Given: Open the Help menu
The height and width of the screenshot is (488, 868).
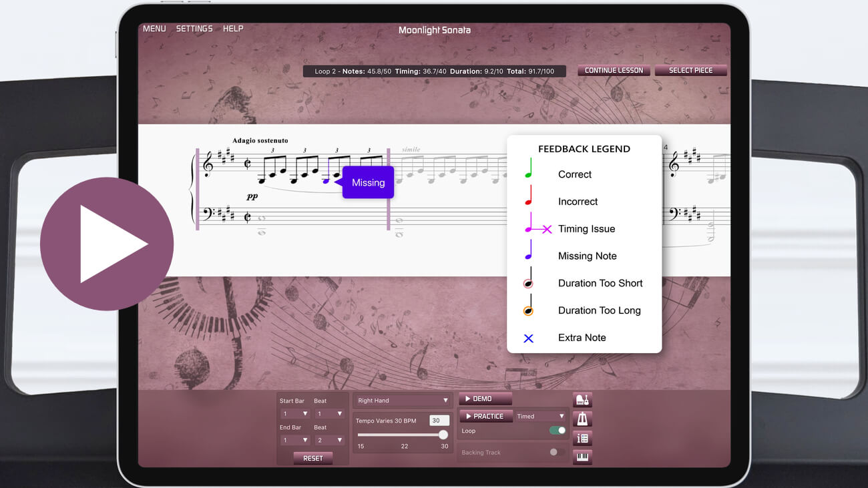Looking at the screenshot, I should coord(233,28).
